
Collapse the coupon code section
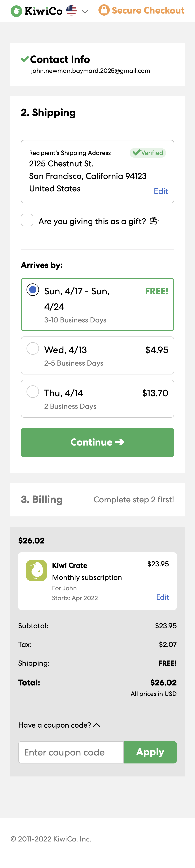pyautogui.click(x=97, y=725)
